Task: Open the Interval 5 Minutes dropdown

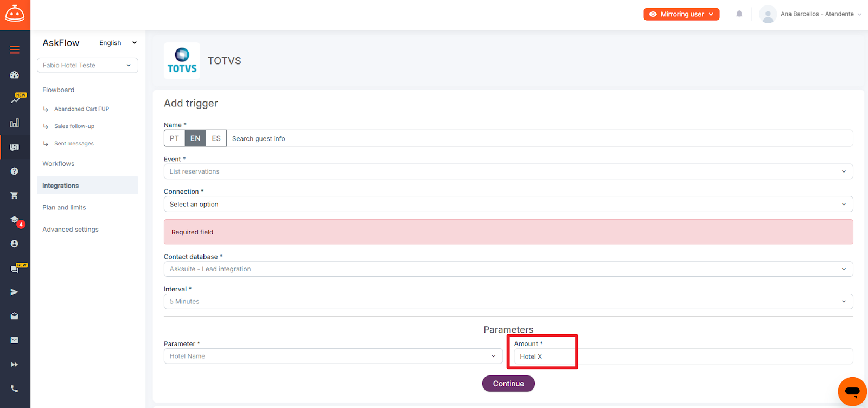Action: (x=508, y=302)
